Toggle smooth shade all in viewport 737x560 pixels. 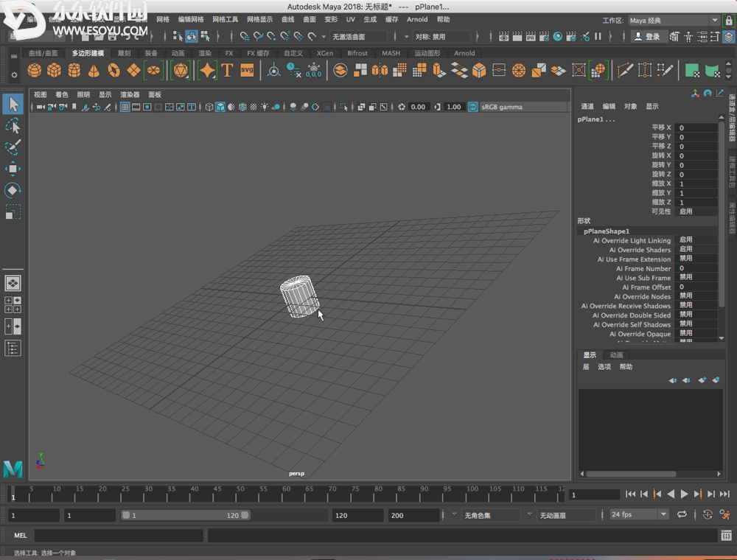pos(220,107)
